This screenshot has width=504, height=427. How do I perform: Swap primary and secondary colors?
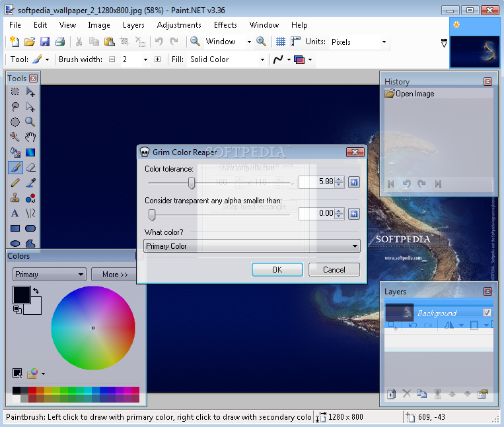point(36,290)
